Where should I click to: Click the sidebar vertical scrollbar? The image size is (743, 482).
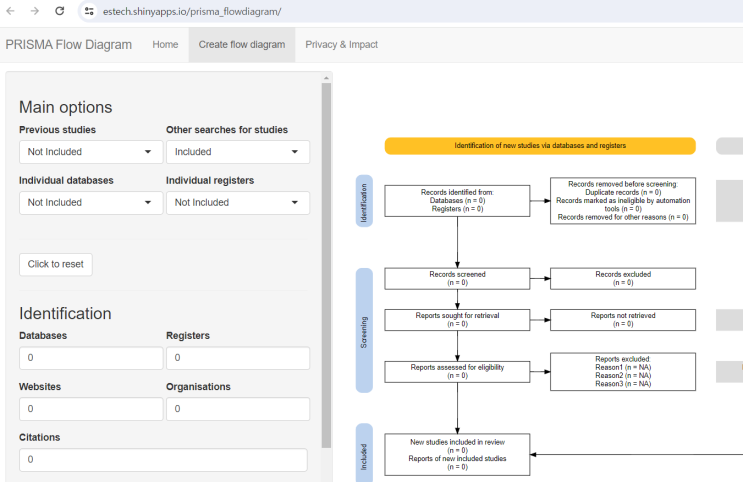coord(326,260)
